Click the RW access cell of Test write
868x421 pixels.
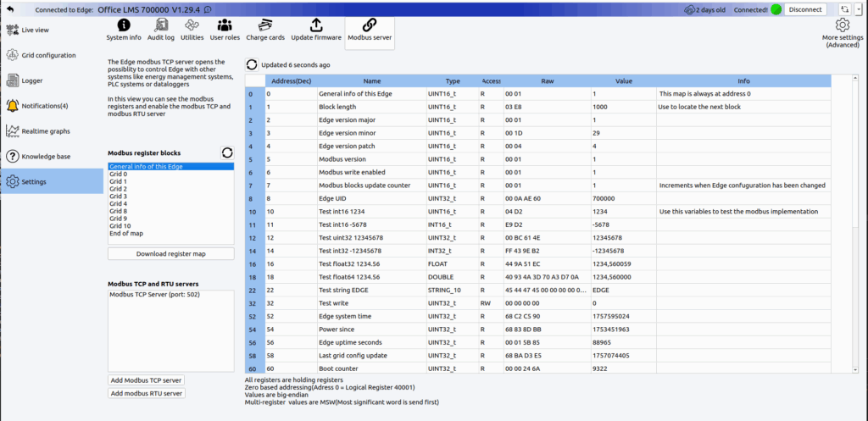click(491, 303)
